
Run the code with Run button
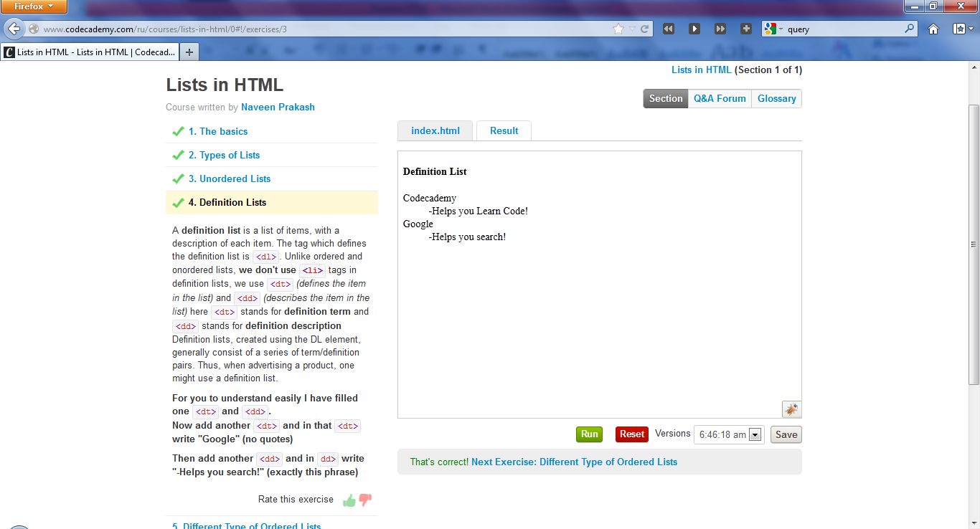[589, 434]
